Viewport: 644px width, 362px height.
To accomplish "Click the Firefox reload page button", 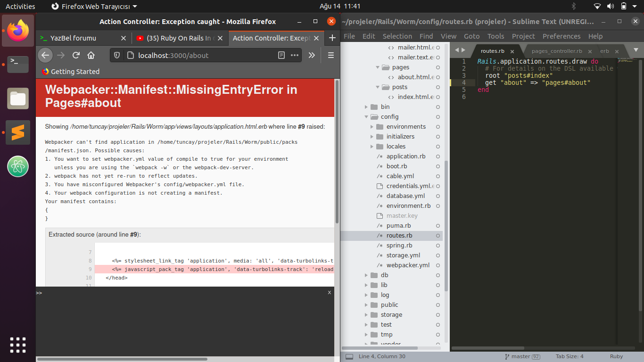I will click(x=76, y=55).
